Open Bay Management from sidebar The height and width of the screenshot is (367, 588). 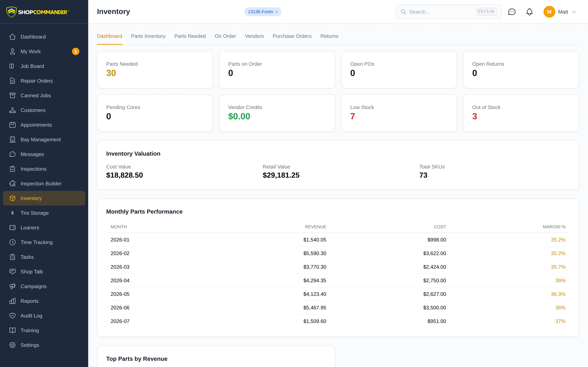pos(44,140)
